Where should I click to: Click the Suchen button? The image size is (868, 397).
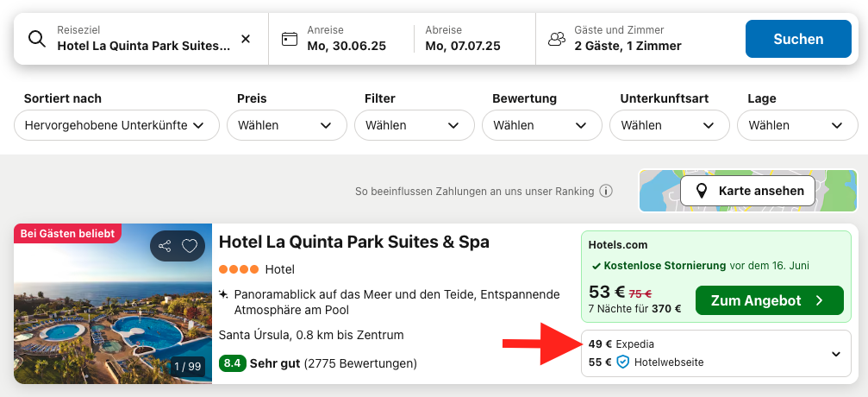(x=798, y=39)
